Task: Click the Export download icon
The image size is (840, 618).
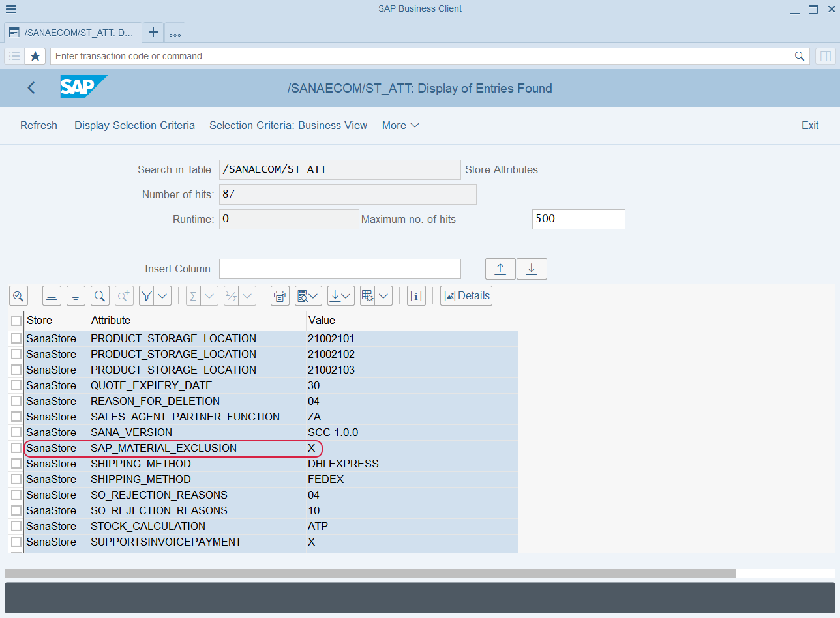Action: coord(335,296)
